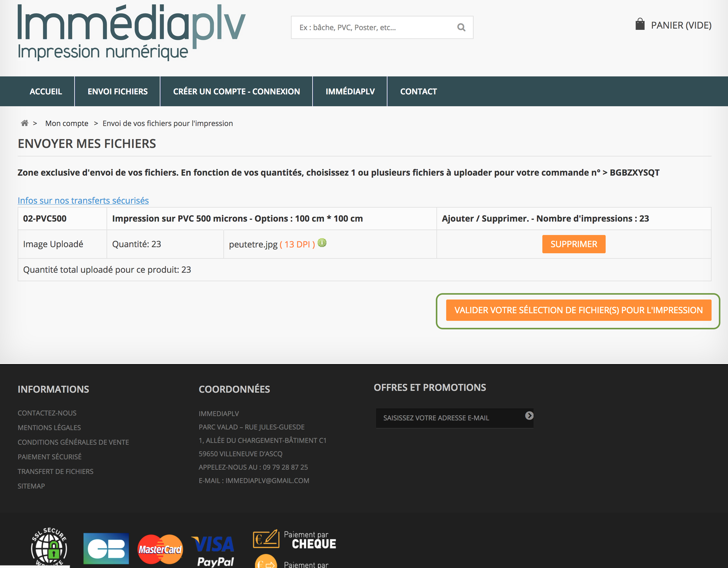Select the CRÉER UN COMPTE - CONNEXION tab

pyautogui.click(x=236, y=91)
